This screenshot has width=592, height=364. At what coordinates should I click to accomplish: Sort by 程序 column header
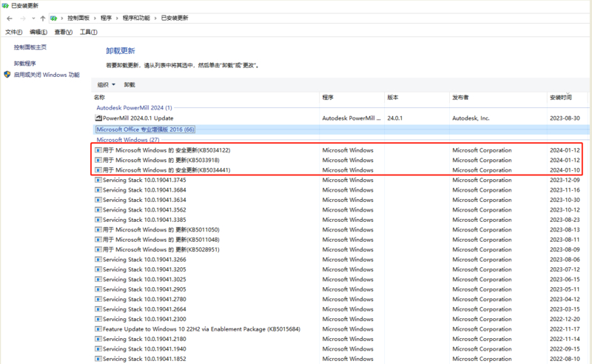[328, 98]
